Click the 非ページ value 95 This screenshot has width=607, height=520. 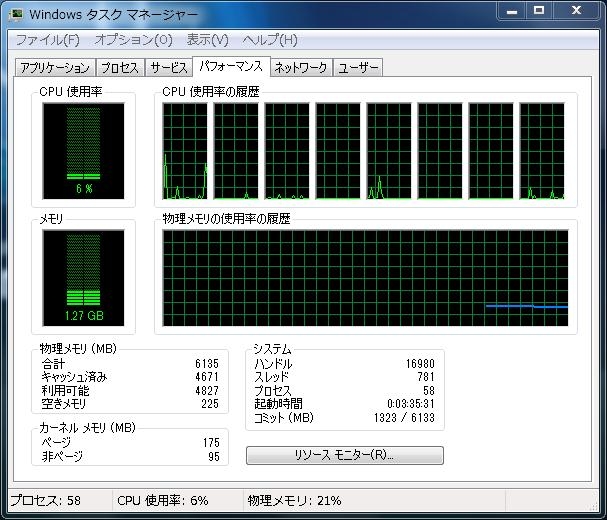pyautogui.click(x=214, y=457)
